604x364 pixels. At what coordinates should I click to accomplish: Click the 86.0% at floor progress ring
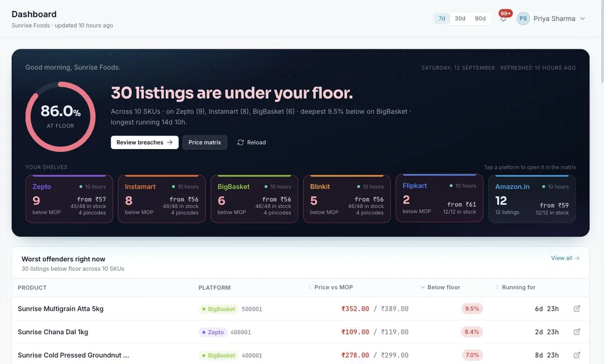pos(60,117)
